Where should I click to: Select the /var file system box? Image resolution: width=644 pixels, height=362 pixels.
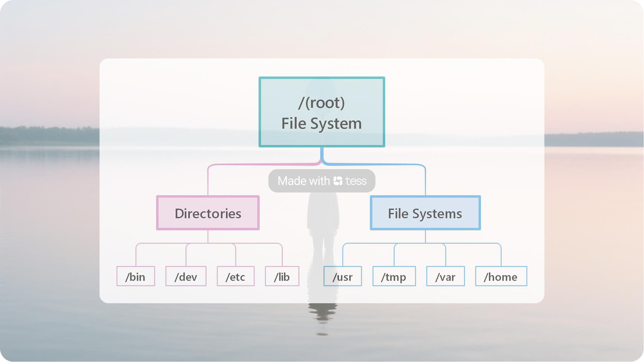coord(445,276)
